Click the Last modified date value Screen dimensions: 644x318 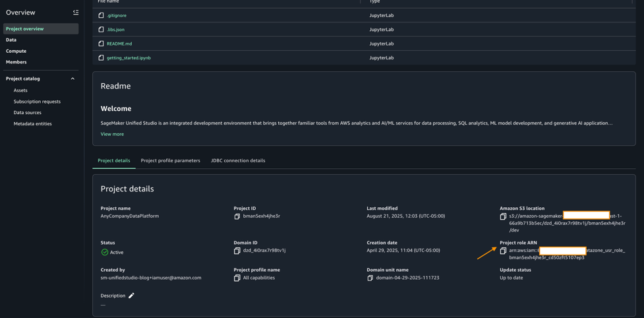(x=406, y=216)
